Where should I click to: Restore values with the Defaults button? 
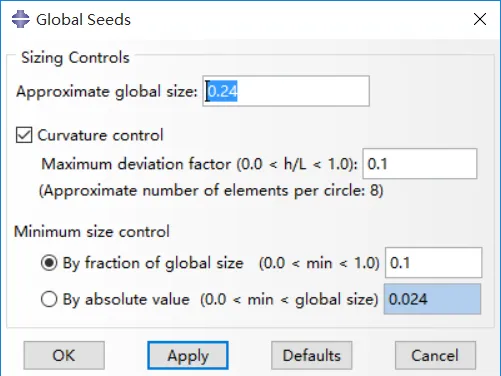tap(312, 355)
